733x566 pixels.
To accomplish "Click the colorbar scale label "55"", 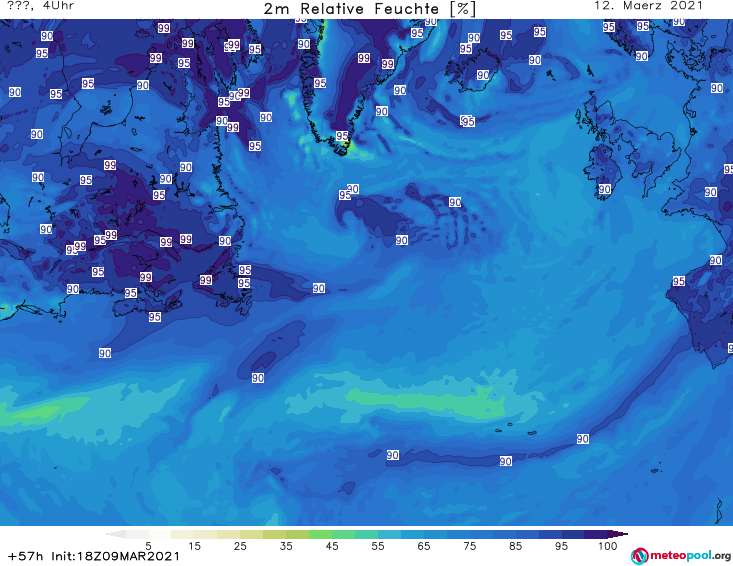I will [x=378, y=546].
